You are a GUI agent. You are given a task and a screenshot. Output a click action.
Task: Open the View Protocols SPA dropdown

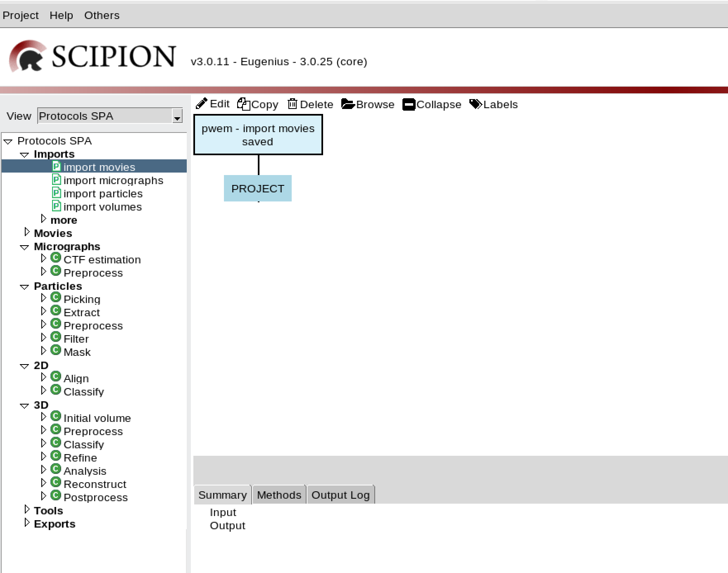[x=177, y=116]
